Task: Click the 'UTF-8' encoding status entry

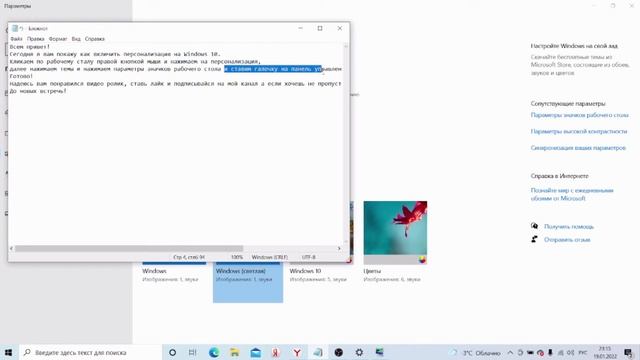Action: coord(309,257)
